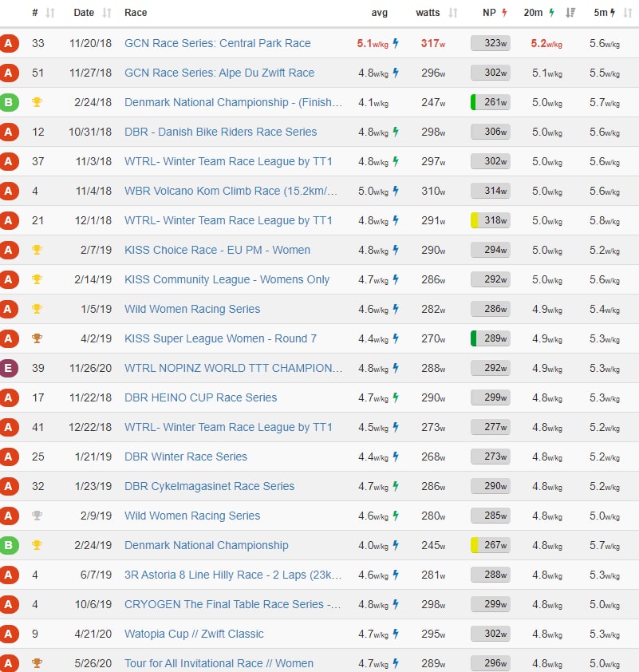Sort by the # position column
This screenshot has height=672, width=639.
[50, 13]
